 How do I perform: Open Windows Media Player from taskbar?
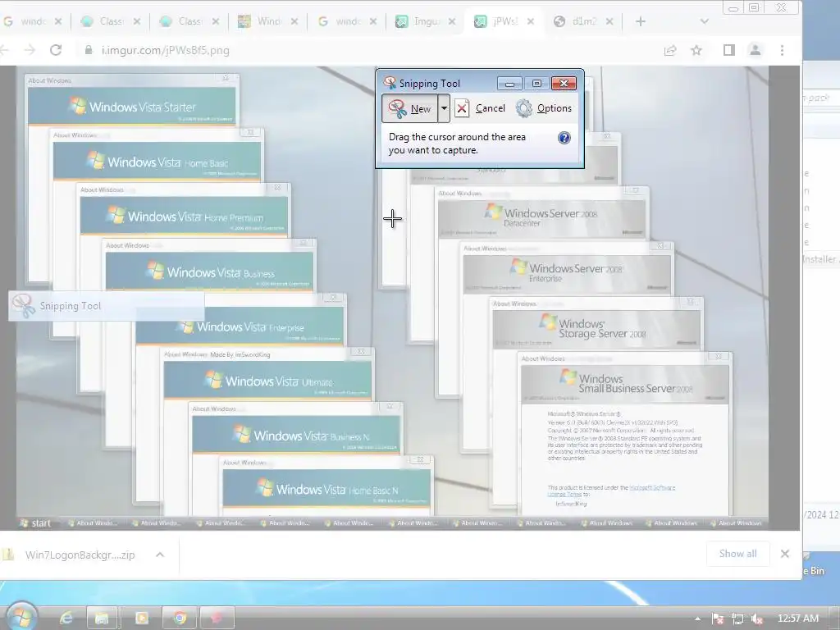(141, 619)
